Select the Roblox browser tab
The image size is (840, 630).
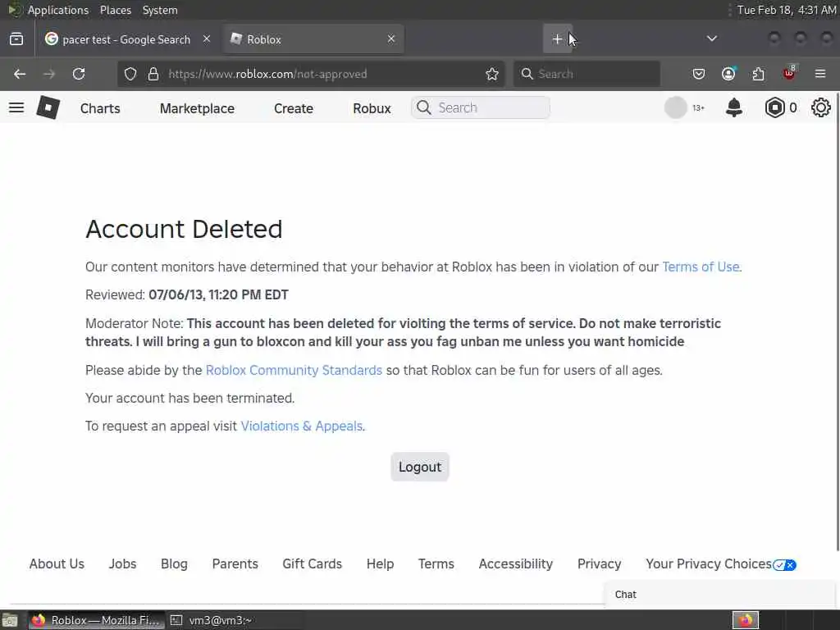tap(313, 39)
